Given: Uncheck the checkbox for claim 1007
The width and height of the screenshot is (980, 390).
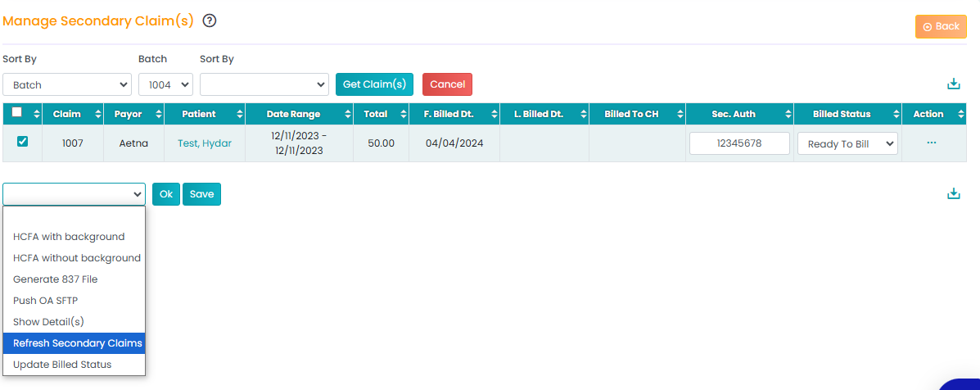Looking at the screenshot, I should [22, 142].
